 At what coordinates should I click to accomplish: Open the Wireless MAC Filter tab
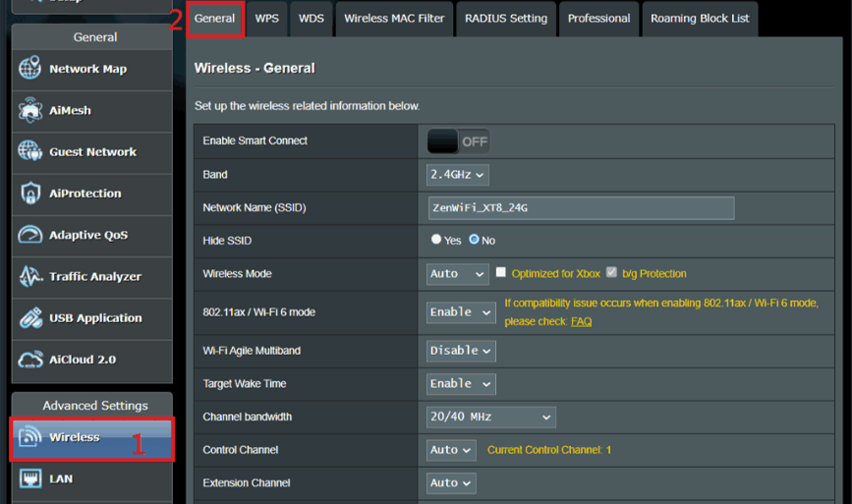tap(394, 19)
